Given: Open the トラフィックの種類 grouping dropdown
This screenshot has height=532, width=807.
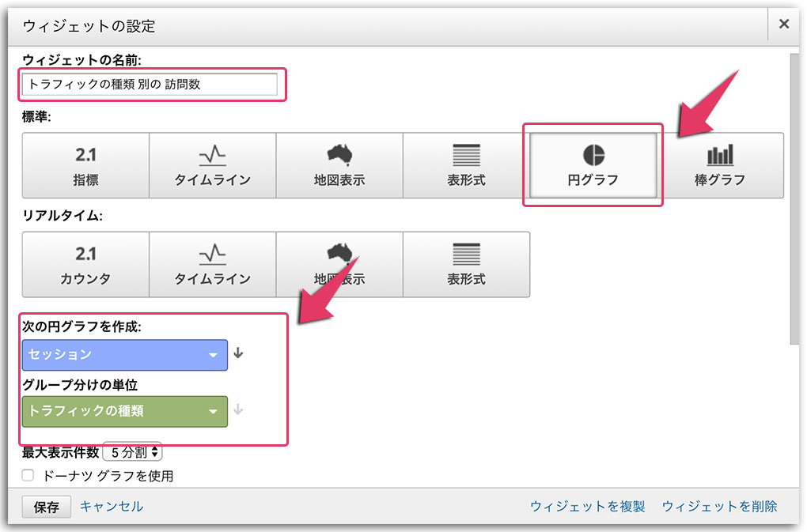Looking at the screenshot, I should point(124,411).
